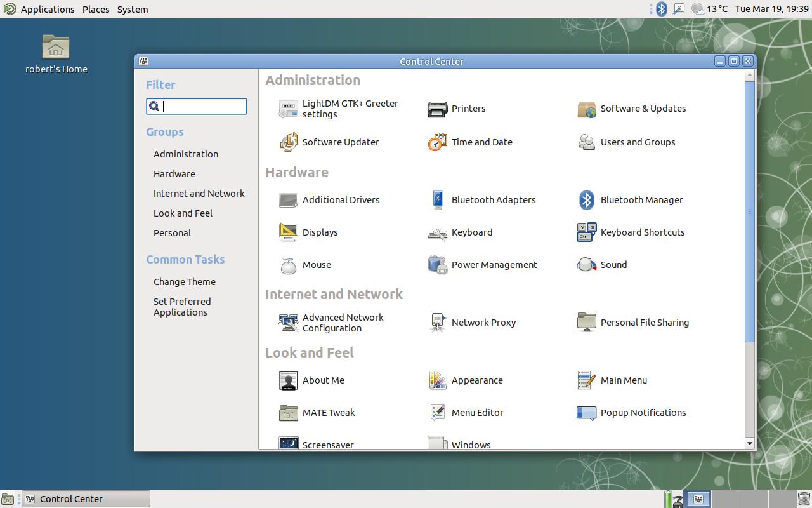Open Advanced Network Configuration icon
812x508 pixels.
(x=289, y=323)
